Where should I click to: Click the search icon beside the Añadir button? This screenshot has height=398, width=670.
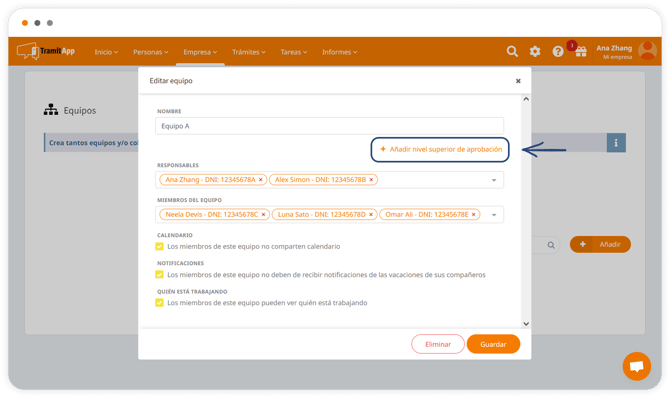tap(551, 245)
